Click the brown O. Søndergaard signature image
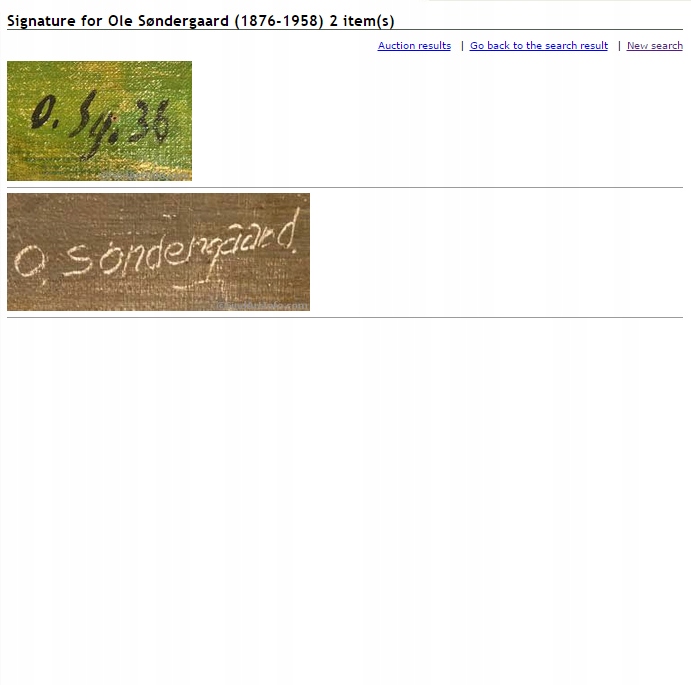691x685 pixels. (158, 252)
